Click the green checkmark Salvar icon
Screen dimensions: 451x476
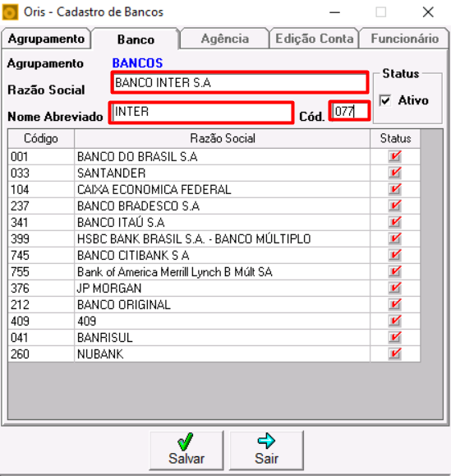click(x=186, y=441)
